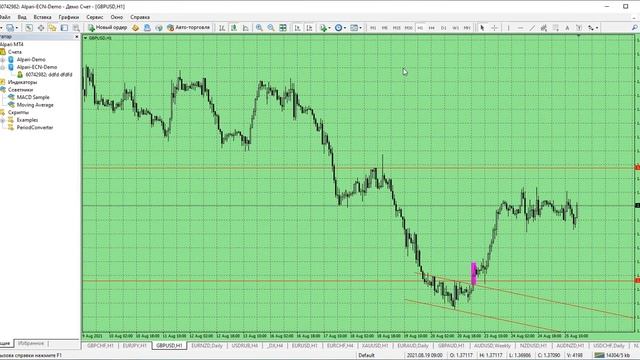
Task: Open the Profiles dropdown arrow
Action: [x=17, y=28]
